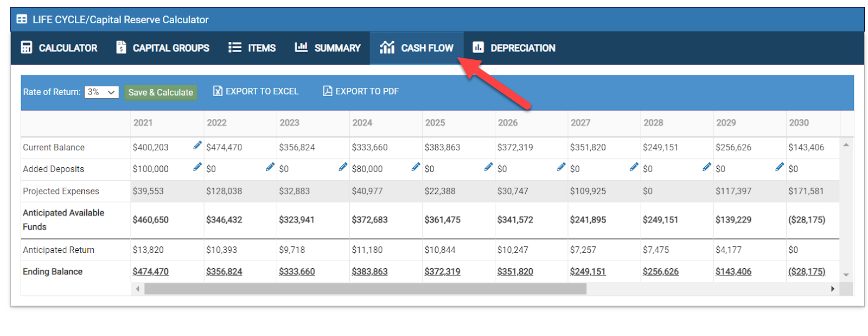Click pencil icon for 2021 Current Balance
This screenshot has width=868, height=336.
[197, 145]
